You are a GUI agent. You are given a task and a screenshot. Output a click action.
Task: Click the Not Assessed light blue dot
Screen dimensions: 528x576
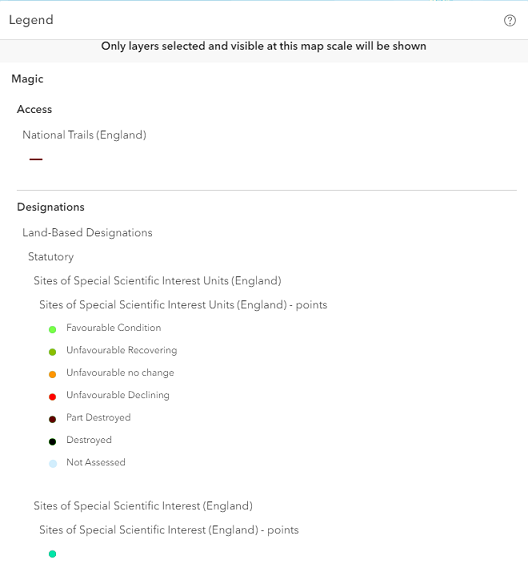point(53,464)
